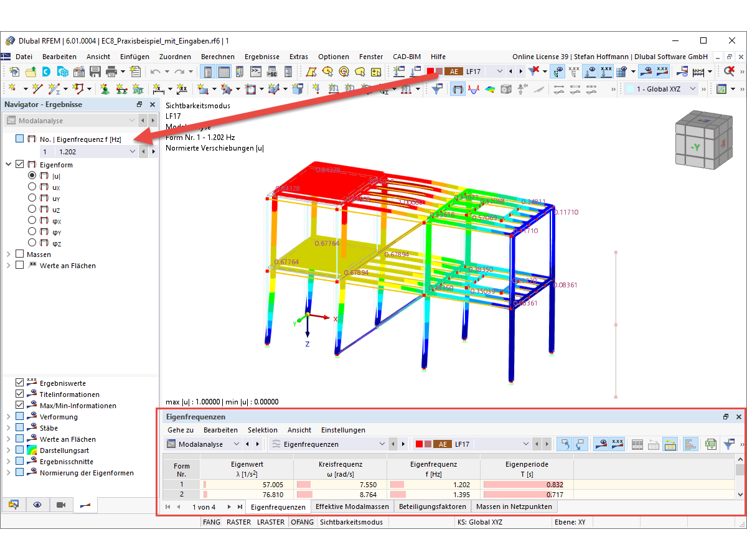Toggle the Ergebniswerte checkbox
Image resolution: width=747 pixels, height=560 pixels.
pyautogui.click(x=20, y=383)
